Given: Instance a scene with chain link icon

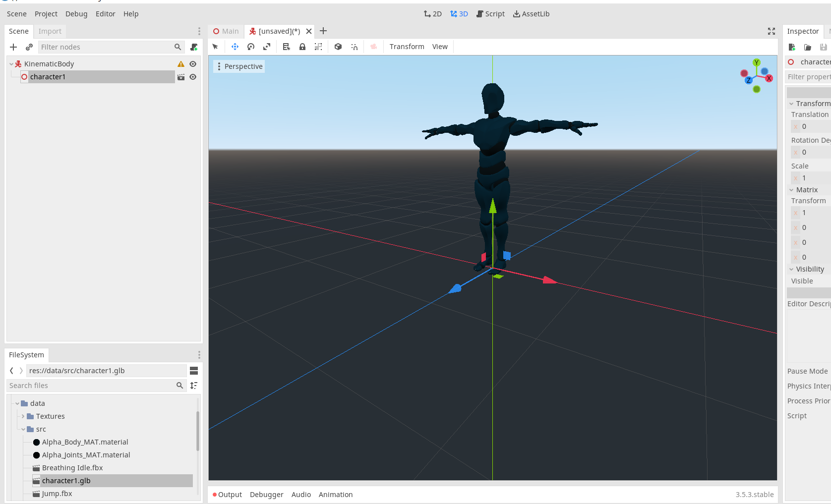Looking at the screenshot, I should [29, 47].
